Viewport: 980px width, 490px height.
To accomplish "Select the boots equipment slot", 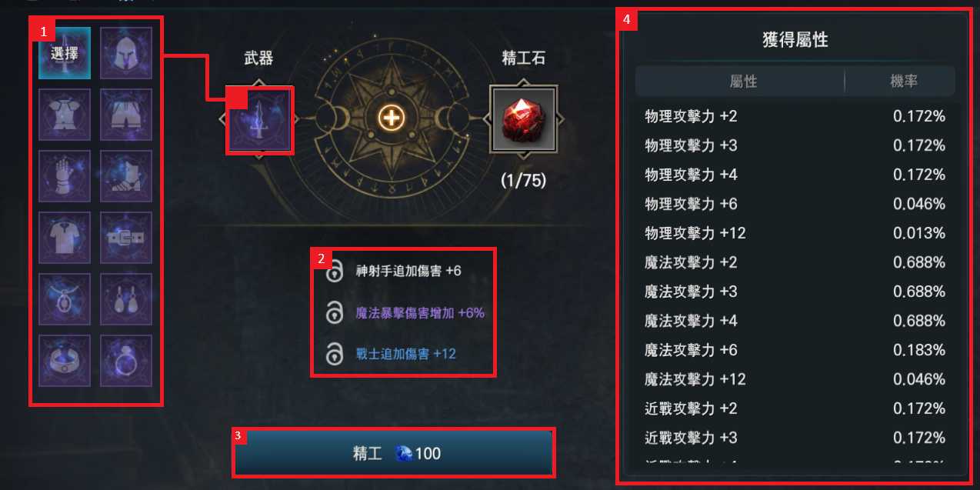I will click(x=126, y=176).
